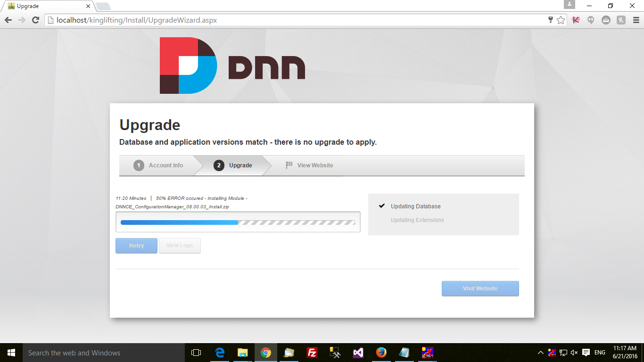This screenshot has height=362, width=644.
Task: Click the browser forward arrow
Action: (x=22, y=20)
